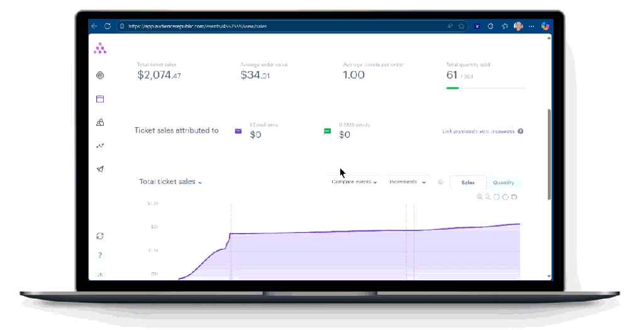Expand the Total ticket sales dropdown

pos(170,182)
